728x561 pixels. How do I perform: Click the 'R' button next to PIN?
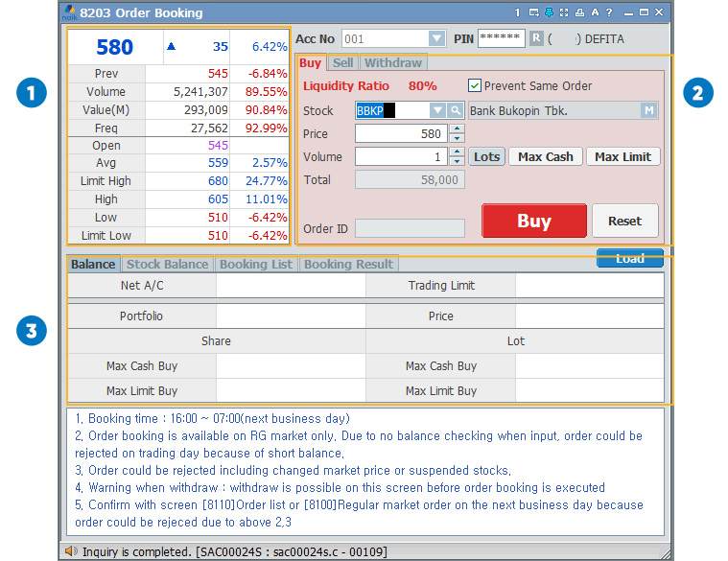[x=536, y=38]
